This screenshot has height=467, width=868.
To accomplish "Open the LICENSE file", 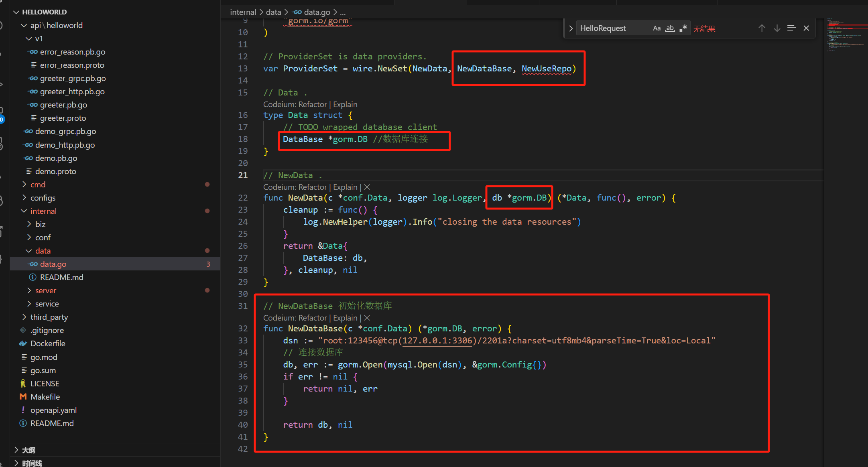I will (45, 384).
